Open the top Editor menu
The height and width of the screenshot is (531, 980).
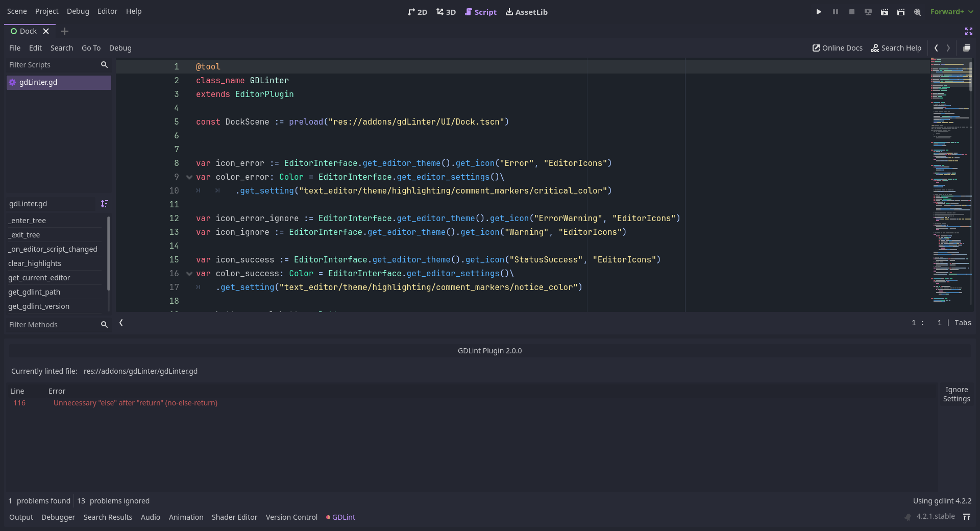coord(107,11)
